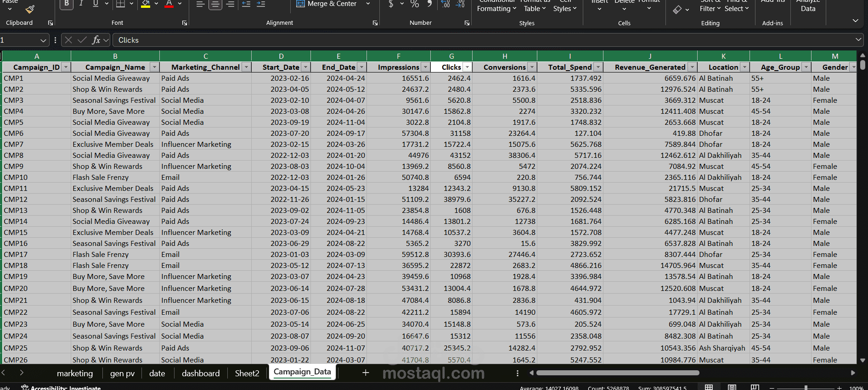This screenshot has height=390, width=868.
Task: Open Clipboard dialog launcher
Action: [x=51, y=23]
